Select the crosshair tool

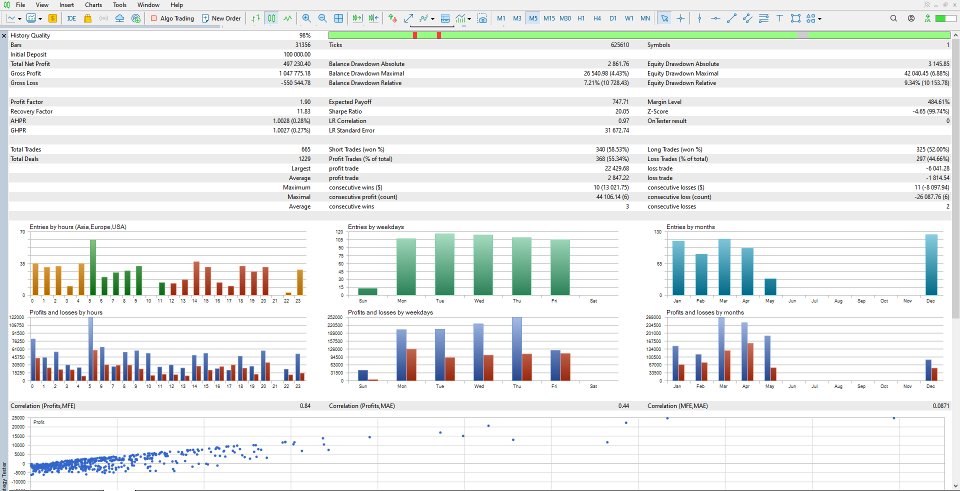[680, 18]
